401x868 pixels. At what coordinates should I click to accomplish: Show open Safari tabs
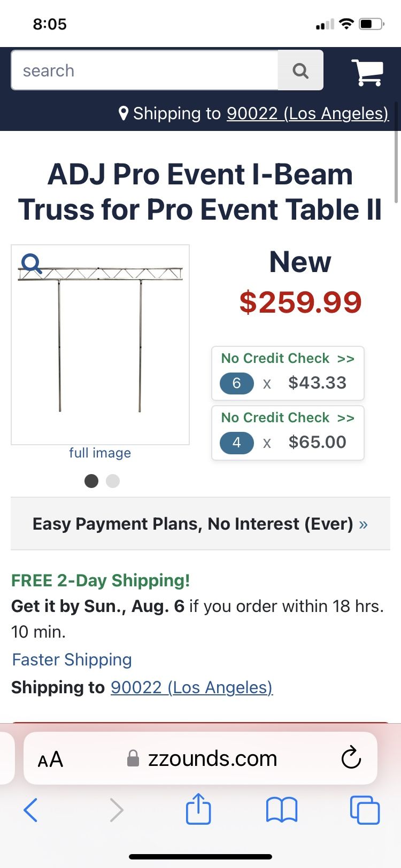tap(365, 810)
